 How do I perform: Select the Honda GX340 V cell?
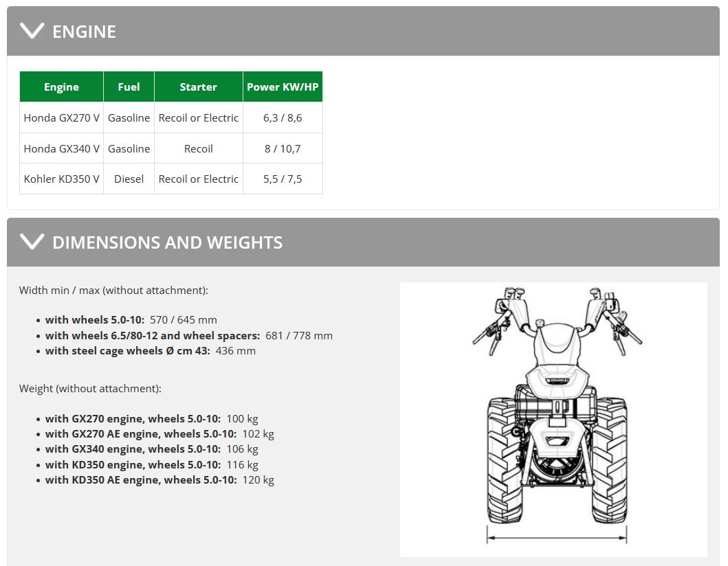(61, 148)
